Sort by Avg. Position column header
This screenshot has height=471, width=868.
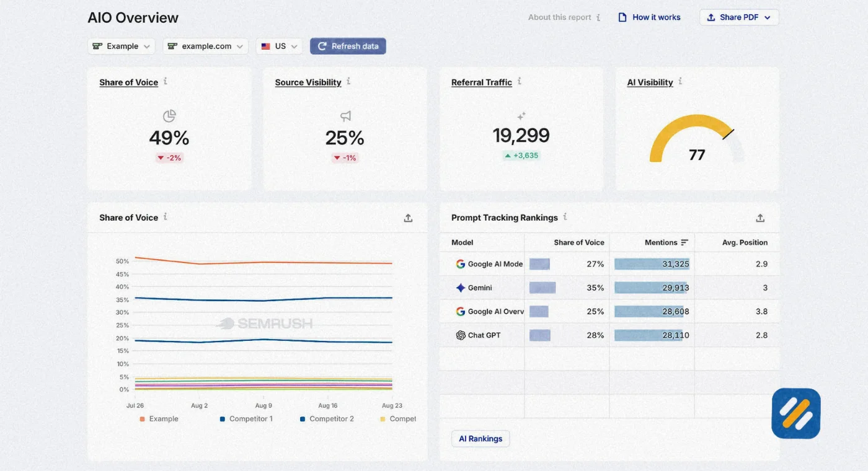pos(745,242)
